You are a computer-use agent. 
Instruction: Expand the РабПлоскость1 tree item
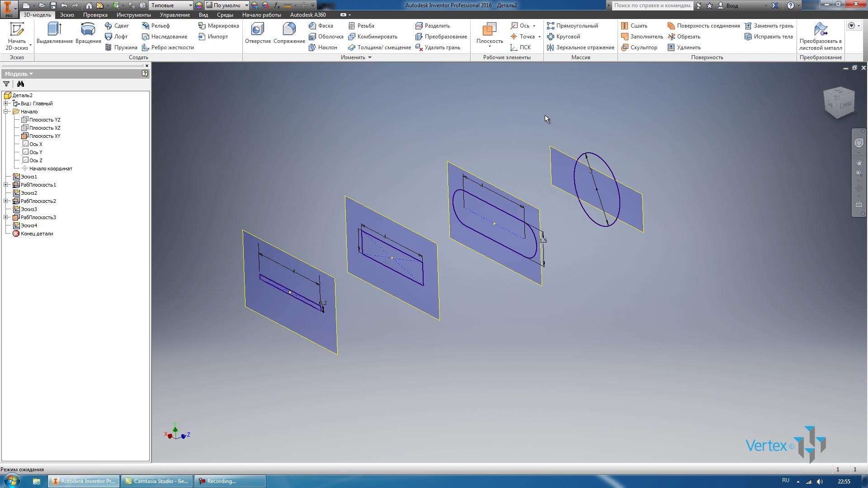coord(5,185)
